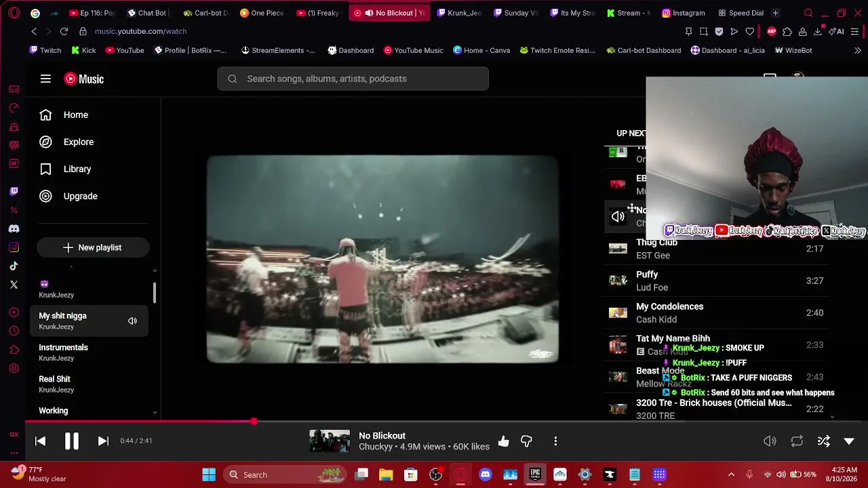Pause the current song
Image resolution: width=868 pixels, height=488 pixels.
click(71, 441)
